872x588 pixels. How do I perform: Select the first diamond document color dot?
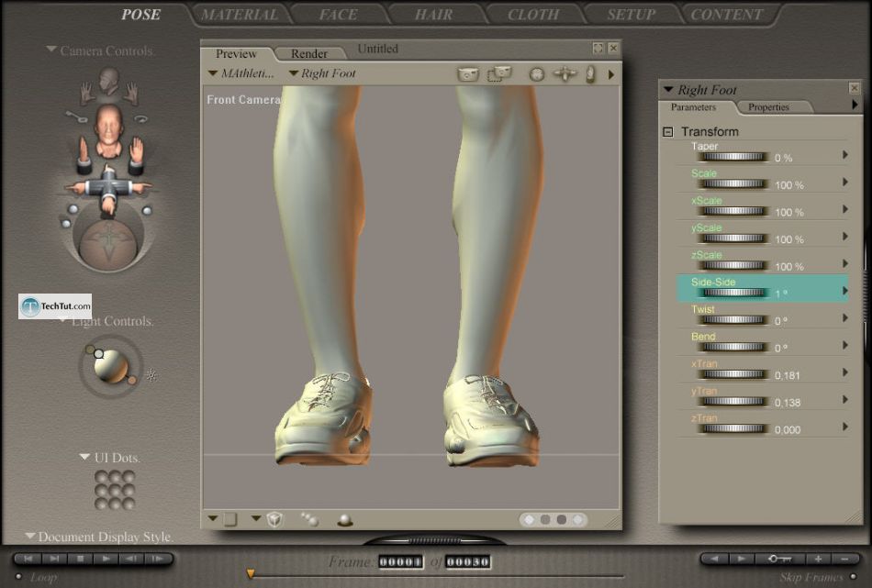coord(529,519)
